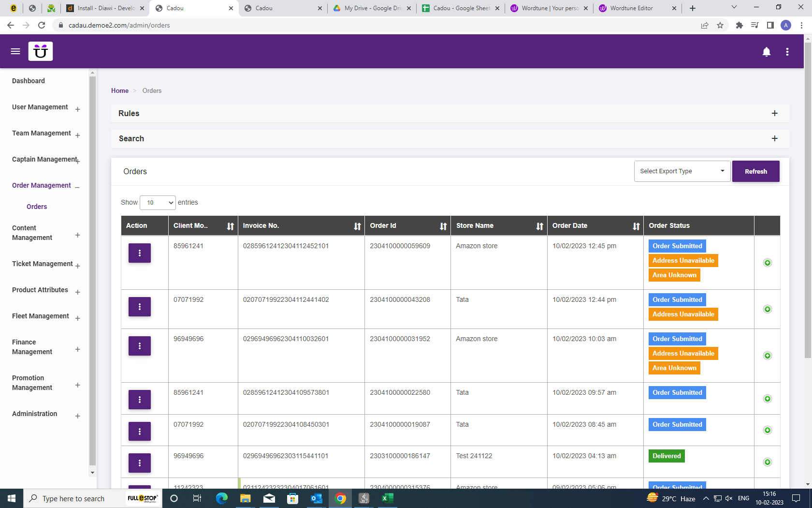812x508 pixels.
Task: Open browser extensions puzzle icon
Action: tap(739, 25)
